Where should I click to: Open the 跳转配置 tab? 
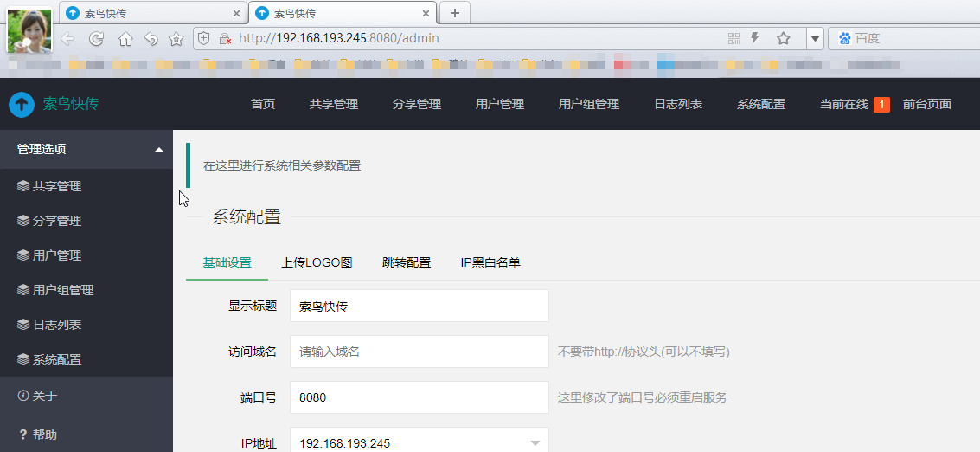tap(407, 262)
